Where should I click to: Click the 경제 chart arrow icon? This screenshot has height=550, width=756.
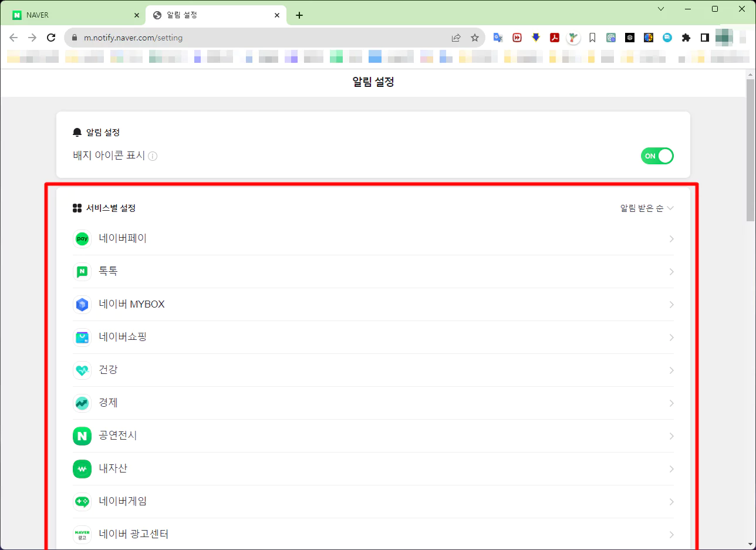click(82, 403)
